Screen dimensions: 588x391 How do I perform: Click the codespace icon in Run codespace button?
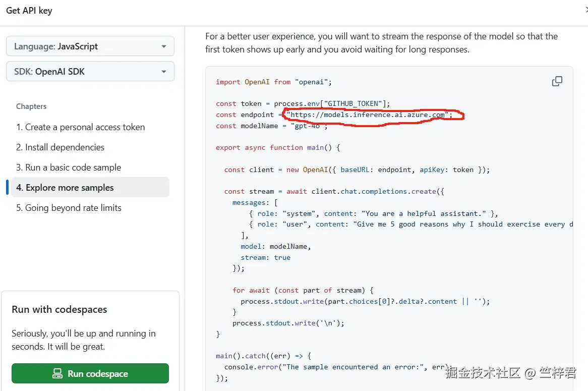(57, 373)
